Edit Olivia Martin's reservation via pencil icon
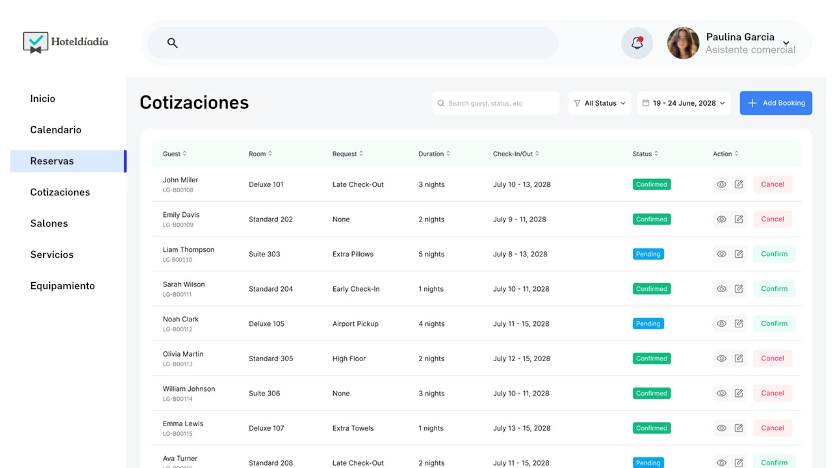Viewport: 832px width, 468px height. pyautogui.click(x=739, y=358)
